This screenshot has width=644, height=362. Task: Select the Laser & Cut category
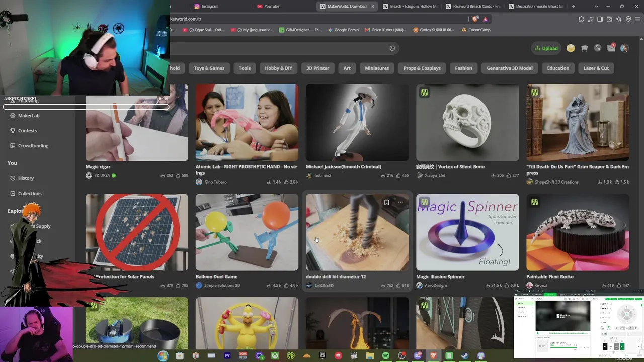tap(596, 68)
